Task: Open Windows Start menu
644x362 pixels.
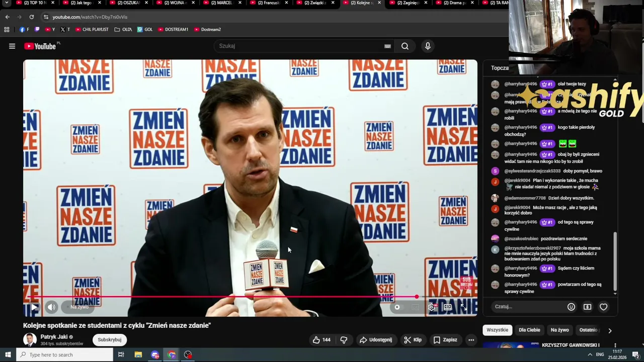Action: click(8, 355)
